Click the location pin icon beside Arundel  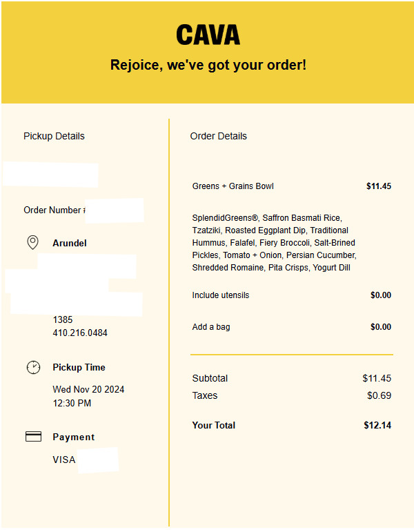(32, 242)
